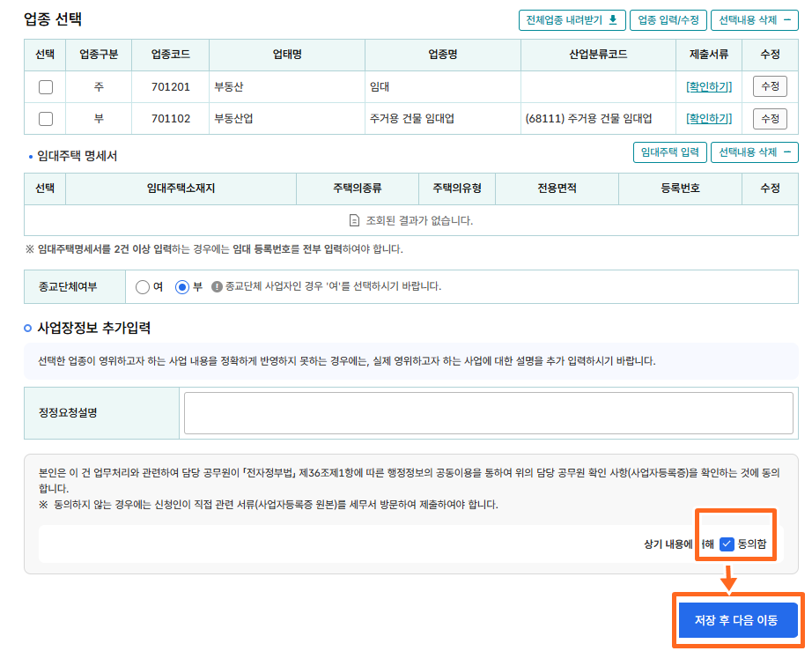The image size is (812, 651).
Task: Click the minus icon on lower 선택내용 삭제
Action: click(787, 152)
